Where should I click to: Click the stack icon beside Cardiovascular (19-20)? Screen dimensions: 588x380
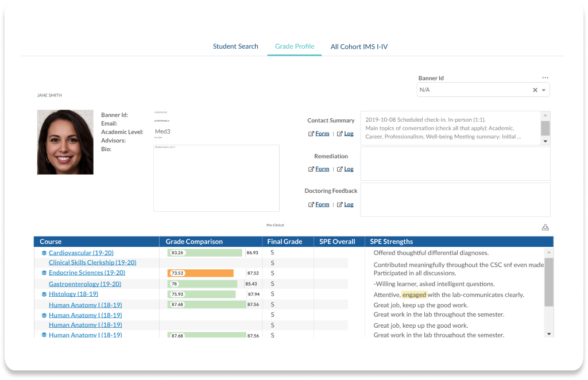(x=44, y=253)
